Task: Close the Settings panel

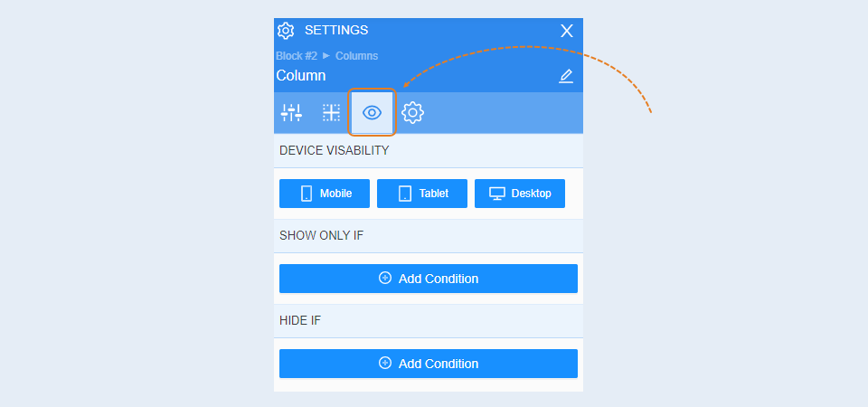Action: click(567, 31)
